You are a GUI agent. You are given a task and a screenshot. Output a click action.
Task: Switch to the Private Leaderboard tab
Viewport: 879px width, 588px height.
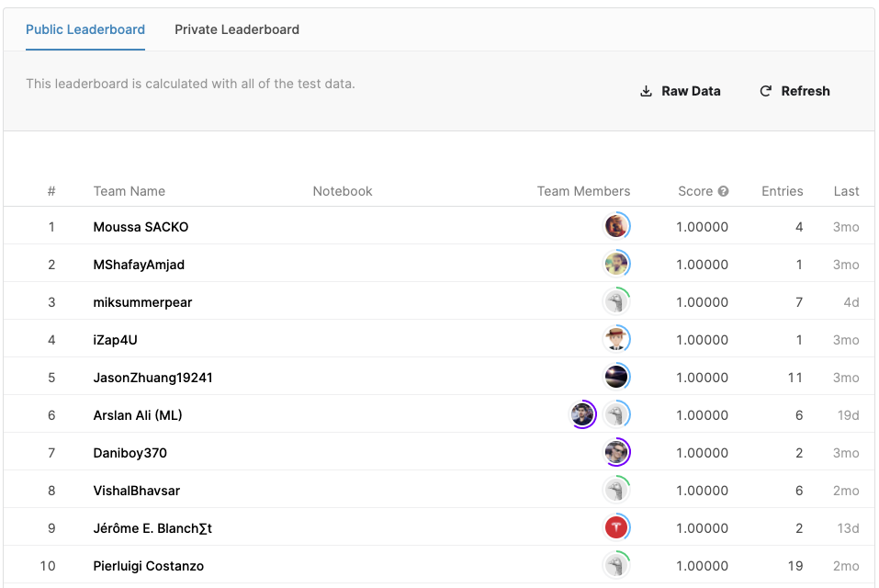(237, 29)
